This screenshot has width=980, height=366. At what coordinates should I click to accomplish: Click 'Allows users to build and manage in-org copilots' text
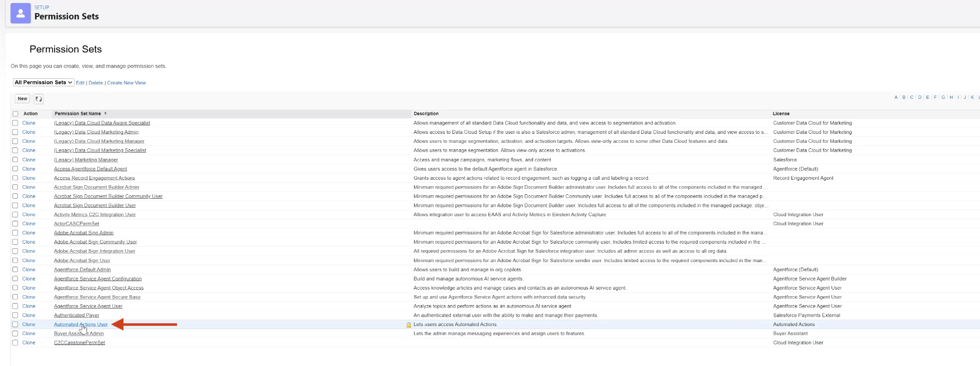coord(467,270)
